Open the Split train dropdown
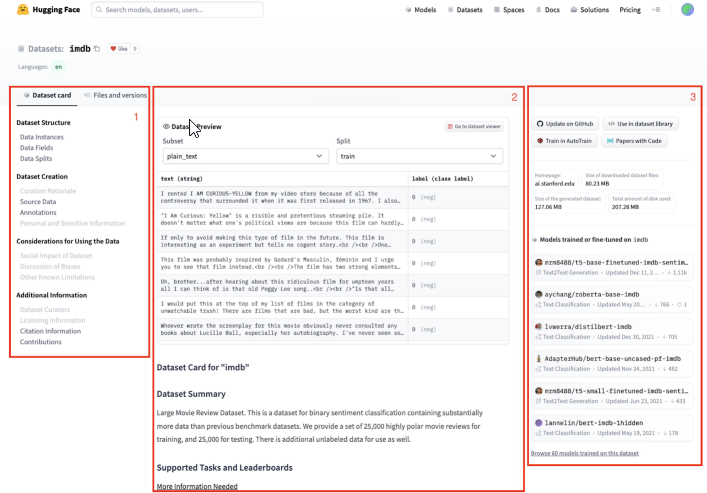Screen dimensions: 707x493 (x=419, y=156)
